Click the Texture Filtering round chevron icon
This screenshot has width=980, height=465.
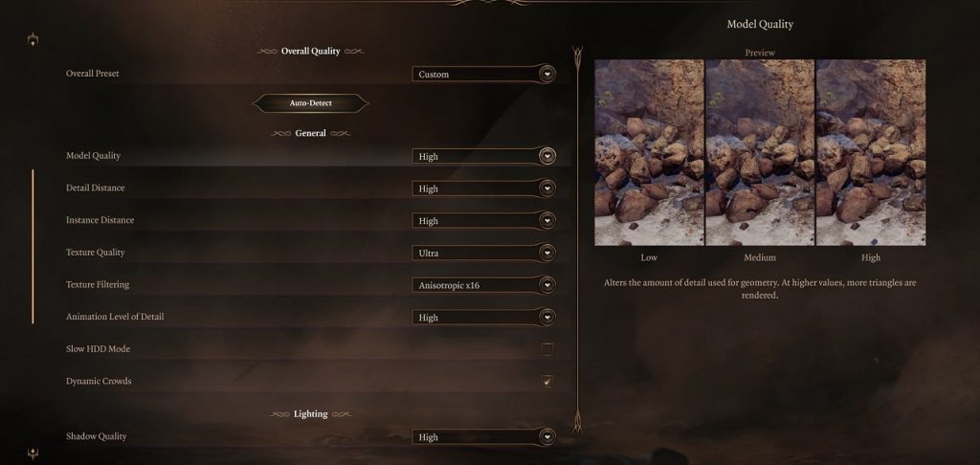click(x=547, y=285)
